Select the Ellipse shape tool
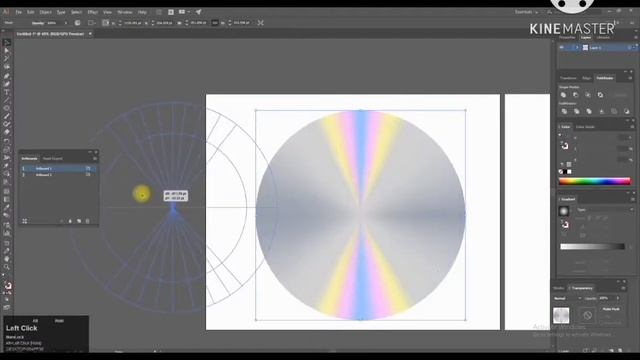This screenshot has height=360, width=640. [7, 108]
